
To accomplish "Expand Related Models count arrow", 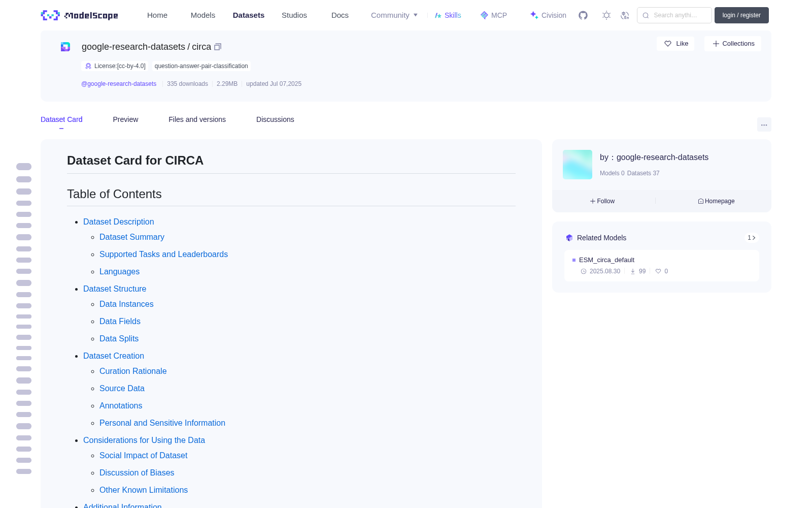I will (752, 238).
